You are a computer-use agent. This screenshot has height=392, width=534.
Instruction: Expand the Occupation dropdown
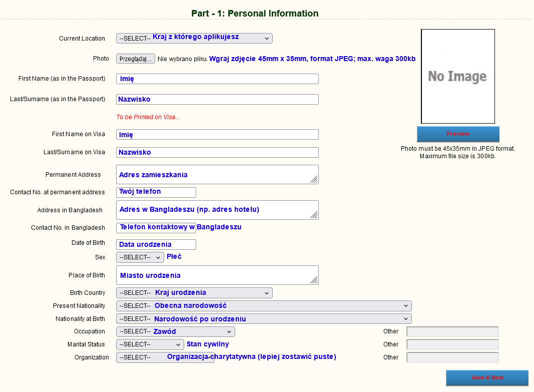pyautogui.click(x=175, y=332)
